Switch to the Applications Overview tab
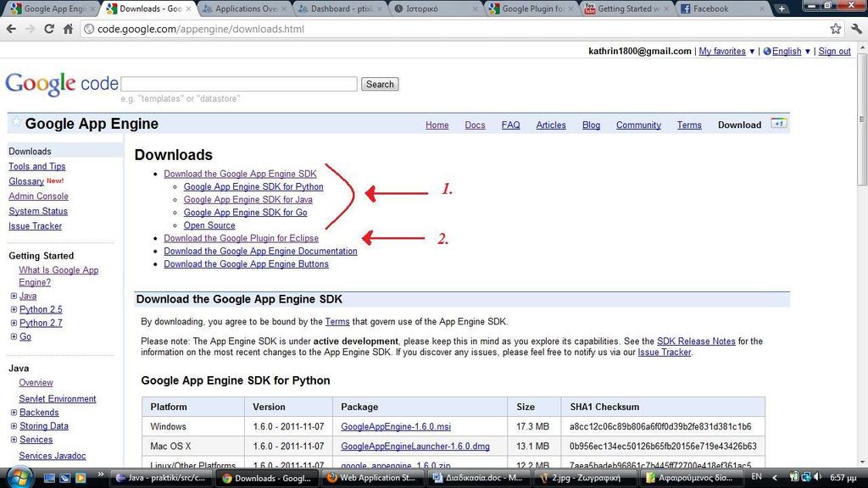The image size is (868, 488). [x=245, y=8]
